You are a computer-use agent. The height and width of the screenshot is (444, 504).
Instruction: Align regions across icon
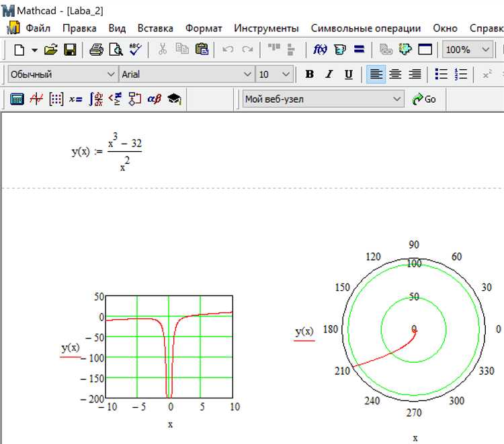click(274, 48)
